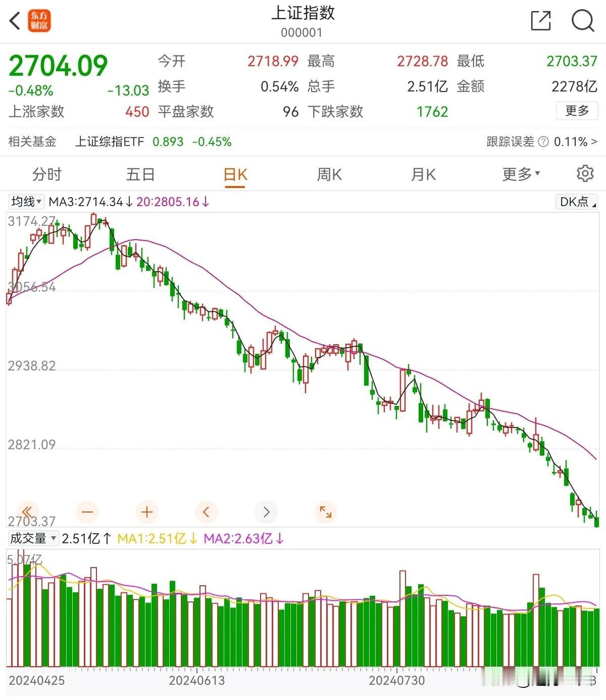606x700 pixels.
Task: Tap 换手 value 0.54%
Action: tap(279, 86)
